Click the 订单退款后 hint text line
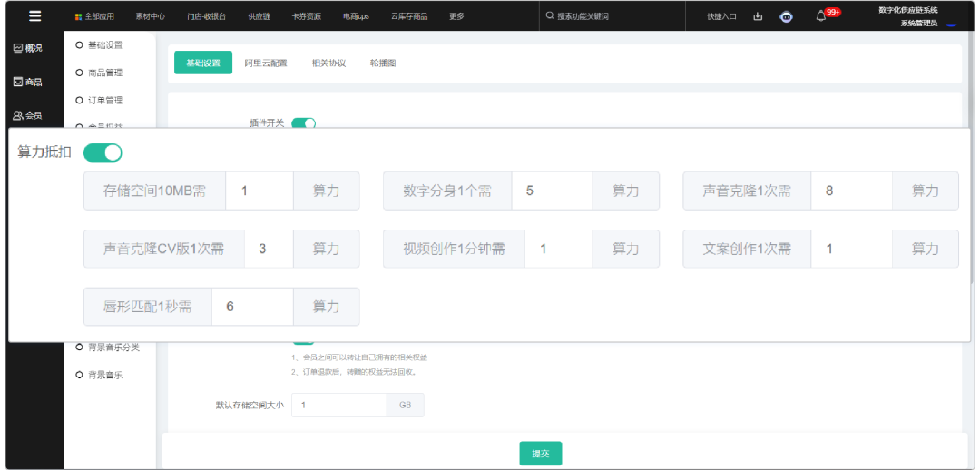This screenshot has height=470, width=980. coord(354,372)
